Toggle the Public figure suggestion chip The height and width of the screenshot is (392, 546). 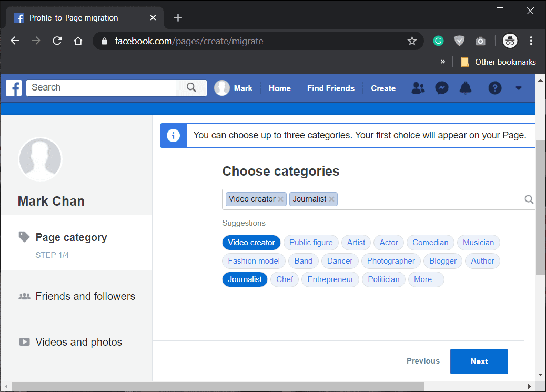click(x=311, y=243)
